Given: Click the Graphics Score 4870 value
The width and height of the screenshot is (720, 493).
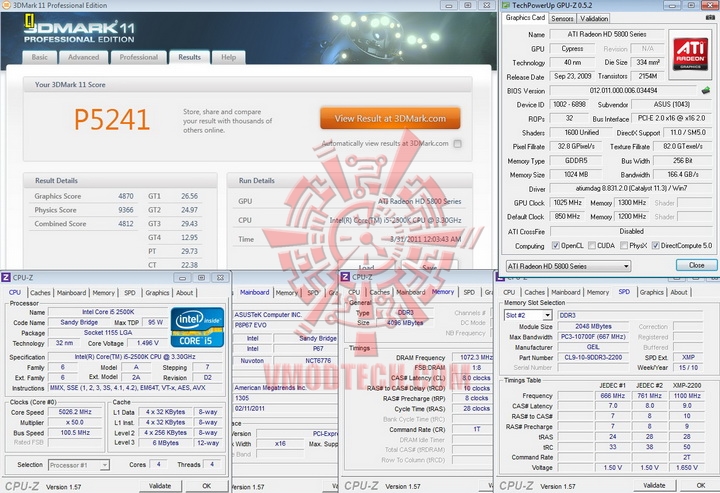Looking at the screenshot, I should (126, 196).
